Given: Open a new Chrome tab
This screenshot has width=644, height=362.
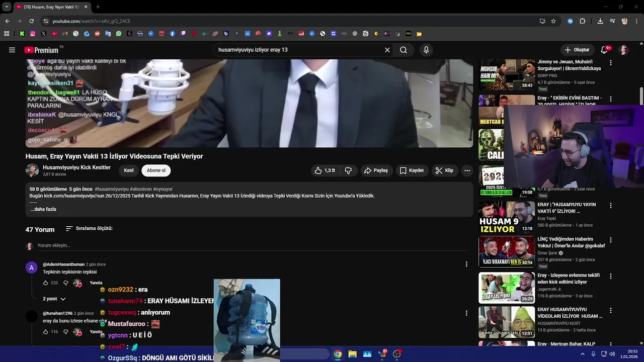Looking at the screenshot, I should 98,7.
